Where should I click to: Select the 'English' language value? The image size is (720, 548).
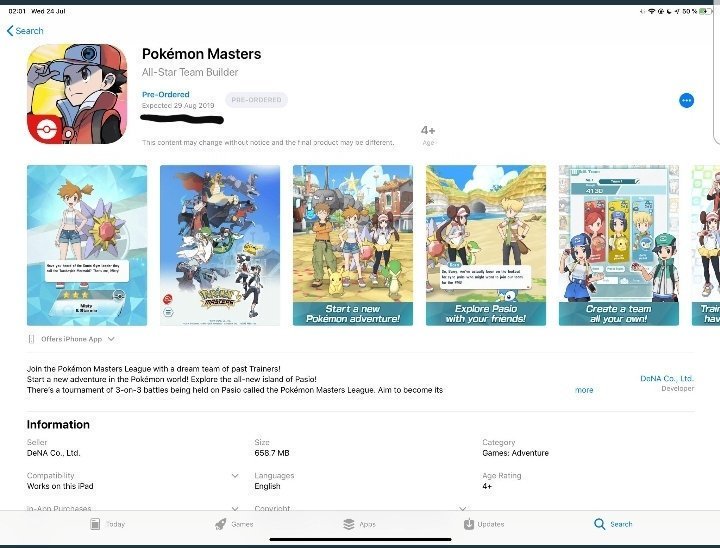(267, 486)
